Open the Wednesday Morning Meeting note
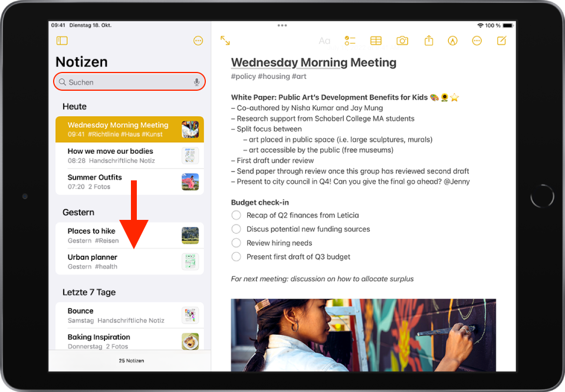The width and height of the screenshot is (565, 392). click(130, 129)
